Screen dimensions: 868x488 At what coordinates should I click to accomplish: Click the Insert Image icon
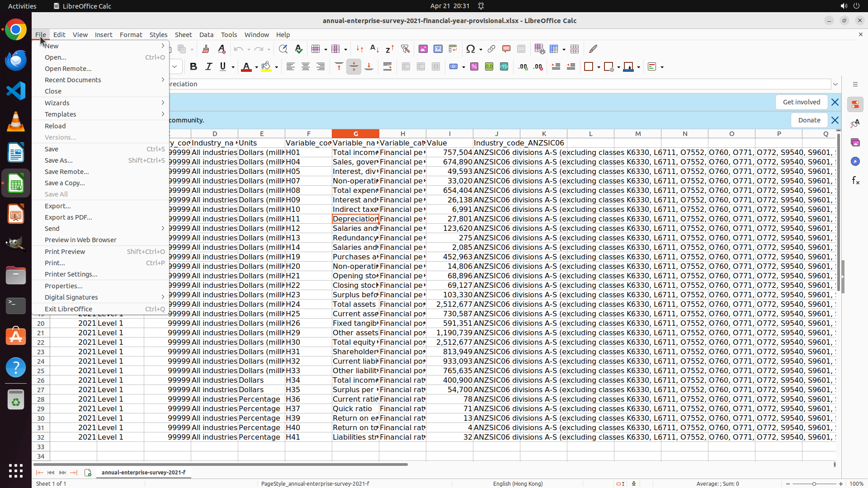[x=423, y=49]
